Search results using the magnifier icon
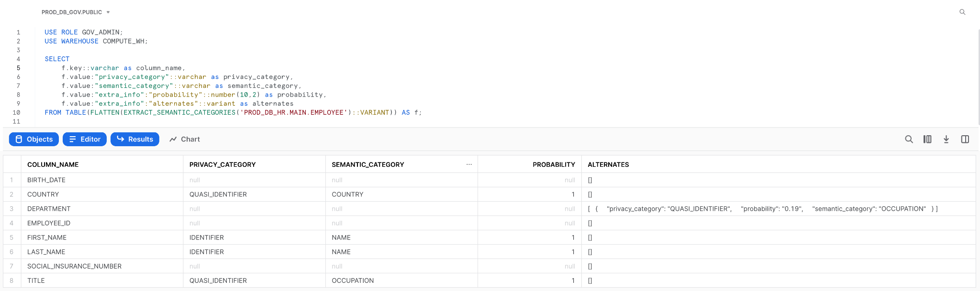The height and width of the screenshot is (291, 980). (x=909, y=139)
